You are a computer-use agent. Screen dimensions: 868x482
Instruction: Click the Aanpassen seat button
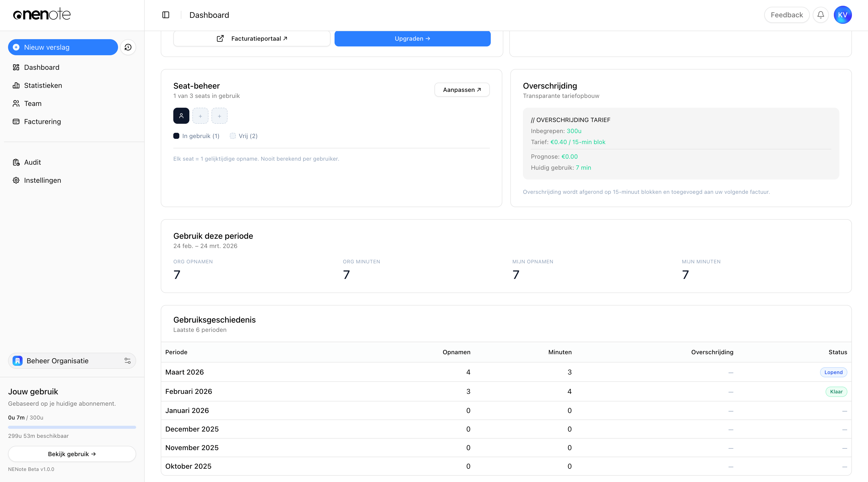click(x=462, y=90)
